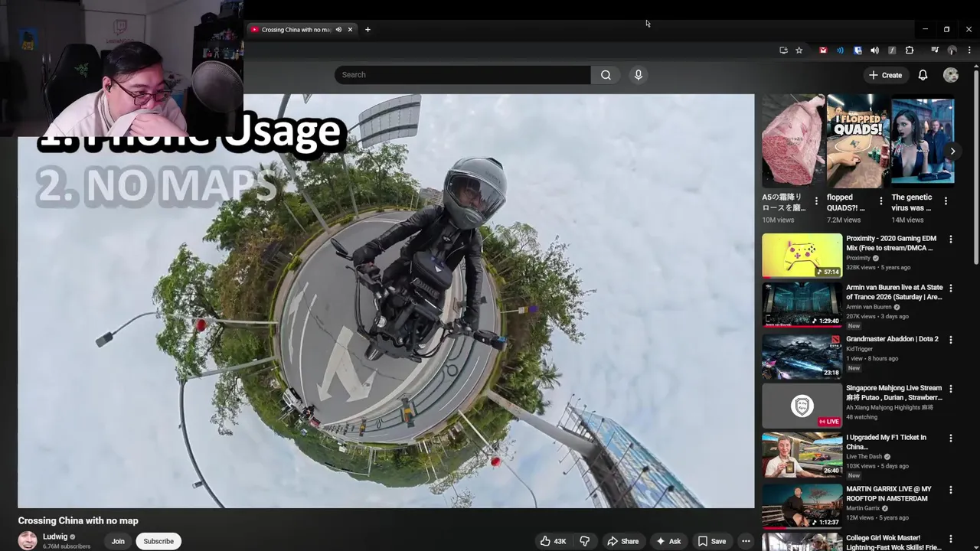Open the blue sound-waves extension
Screen dimensions: 980x551
[840, 51]
